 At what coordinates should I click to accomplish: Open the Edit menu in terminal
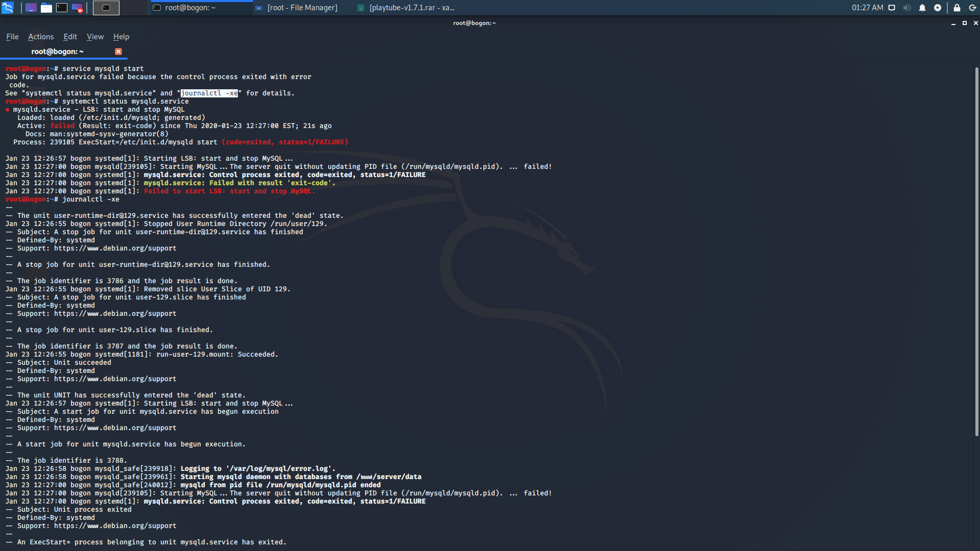[x=70, y=37]
